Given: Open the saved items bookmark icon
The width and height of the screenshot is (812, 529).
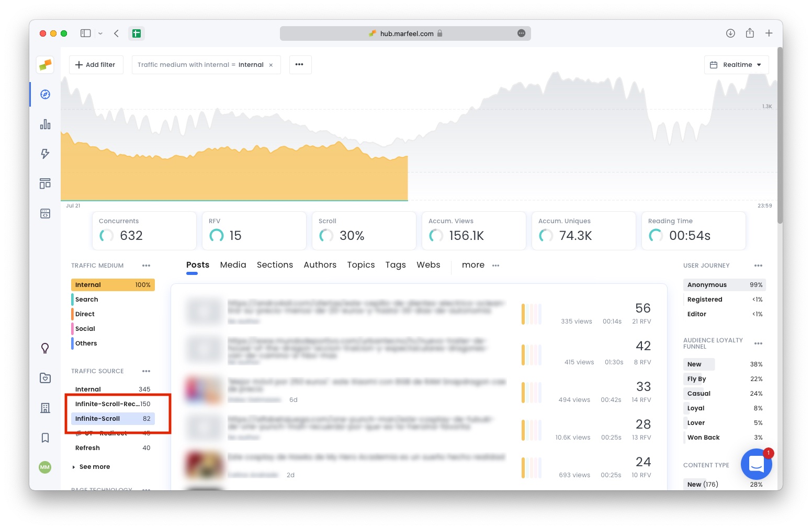Looking at the screenshot, I should (x=45, y=438).
